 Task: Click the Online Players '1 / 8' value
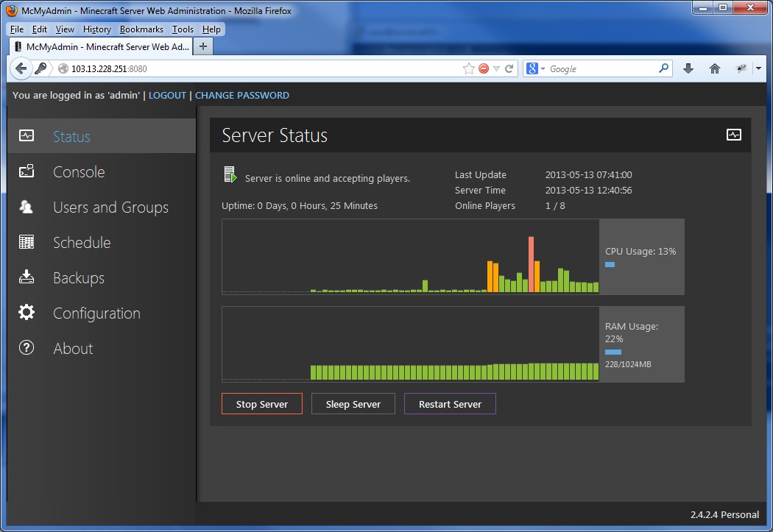coord(555,206)
